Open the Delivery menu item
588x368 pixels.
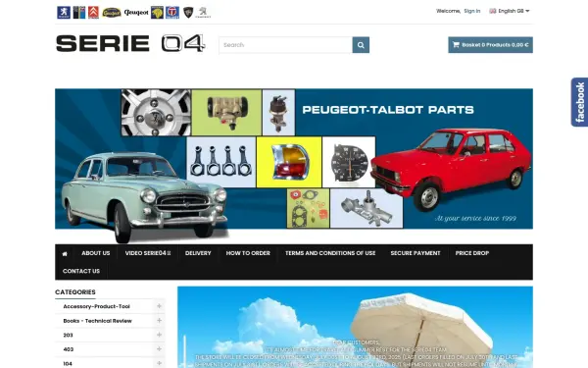(198, 253)
